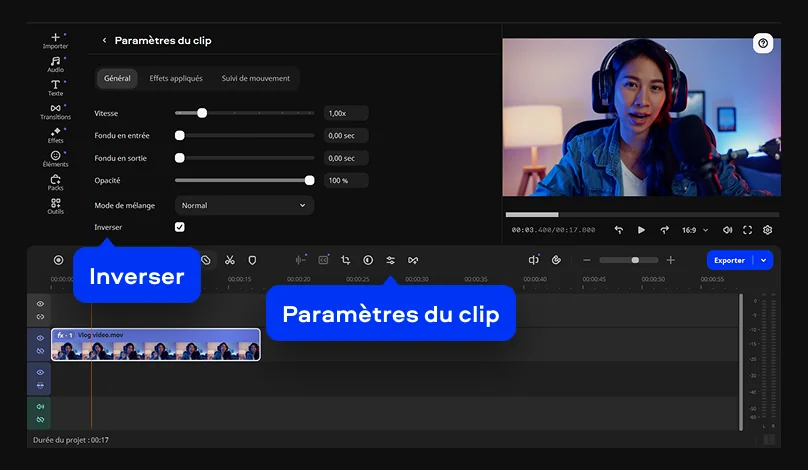This screenshot has width=808, height=470.
Task: Enter fullscreen preview mode
Action: [x=747, y=230]
